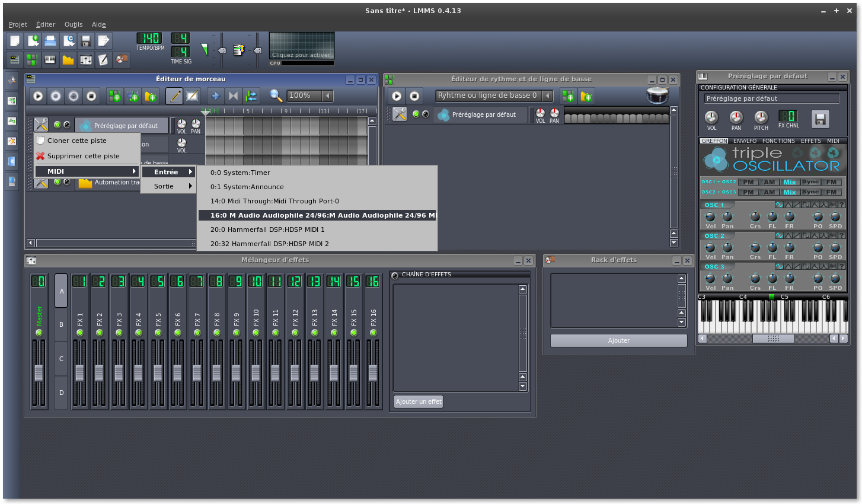The image size is (862, 504).
Task: Select the pencil draw mode tool
Action: (174, 96)
